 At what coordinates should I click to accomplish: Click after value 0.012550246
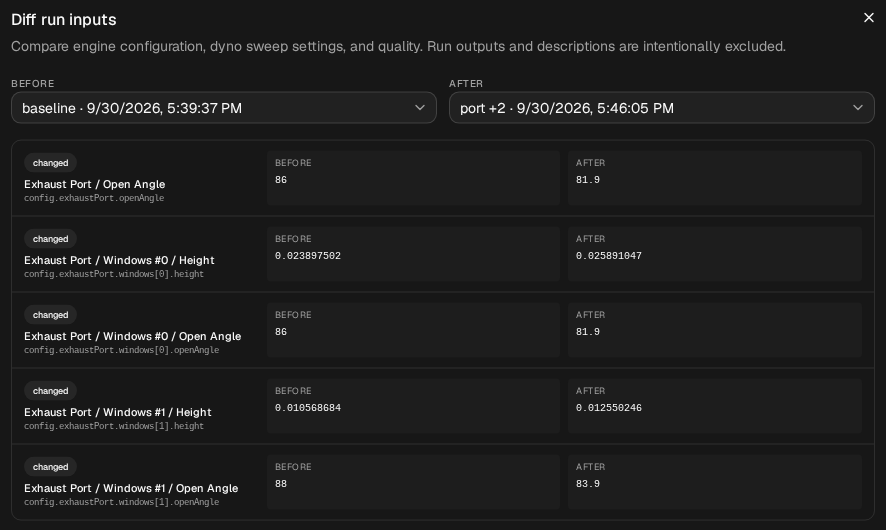click(609, 407)
